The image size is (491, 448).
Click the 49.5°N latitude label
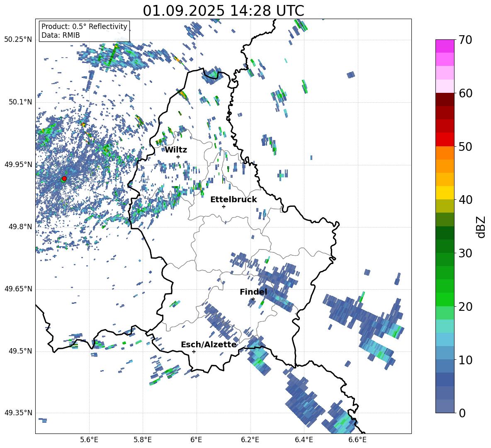[x=20, y=351]
